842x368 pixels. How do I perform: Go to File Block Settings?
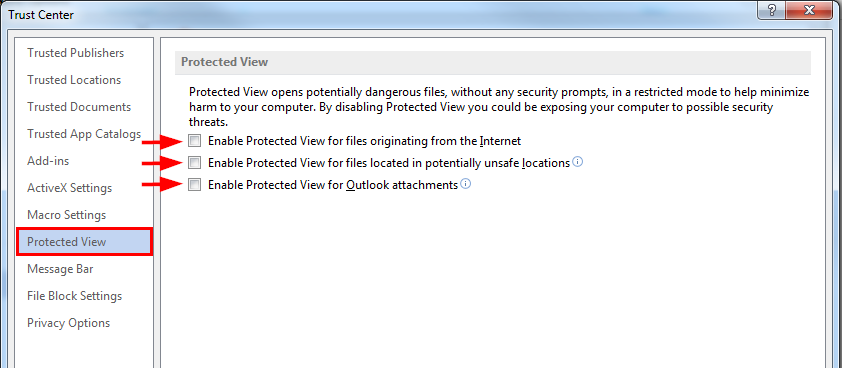[x=75, y=296]
